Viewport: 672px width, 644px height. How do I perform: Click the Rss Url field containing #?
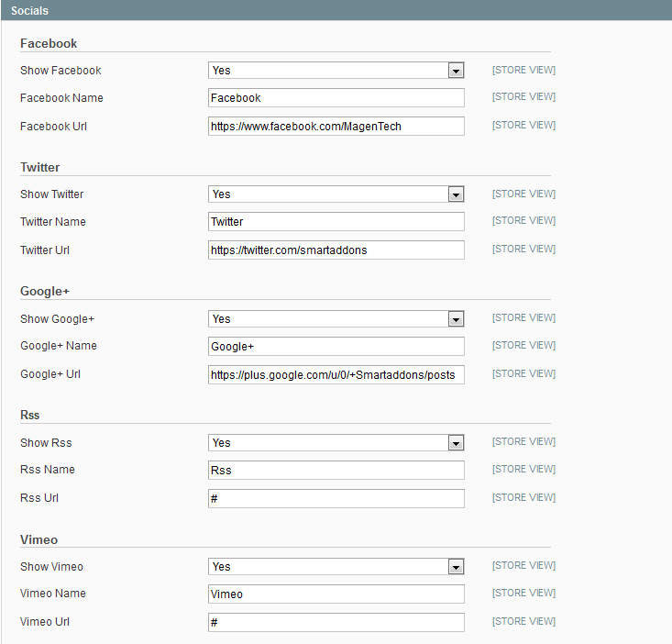(x=336, y=499)
